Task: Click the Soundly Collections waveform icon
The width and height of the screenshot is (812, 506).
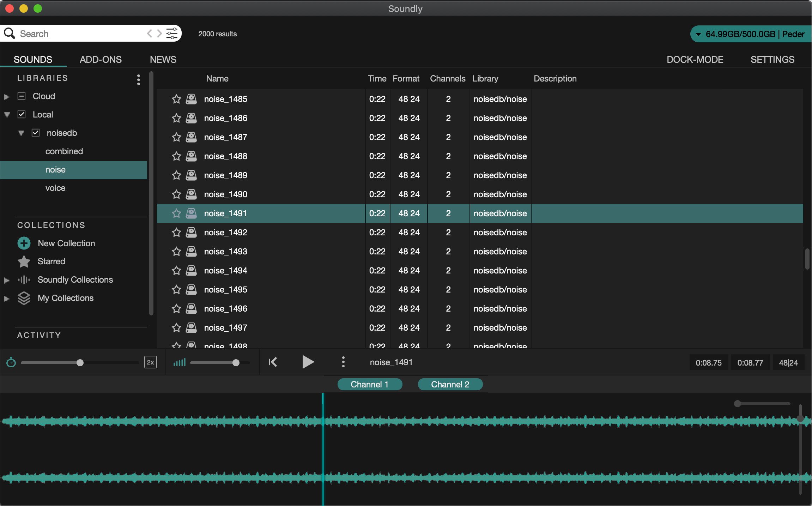Action: (24, 279)
